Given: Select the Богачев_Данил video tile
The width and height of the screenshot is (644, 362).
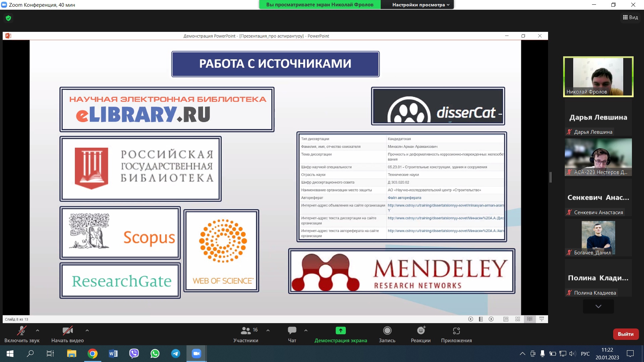Looking at the screenshot, I should [x=598, y=238].
